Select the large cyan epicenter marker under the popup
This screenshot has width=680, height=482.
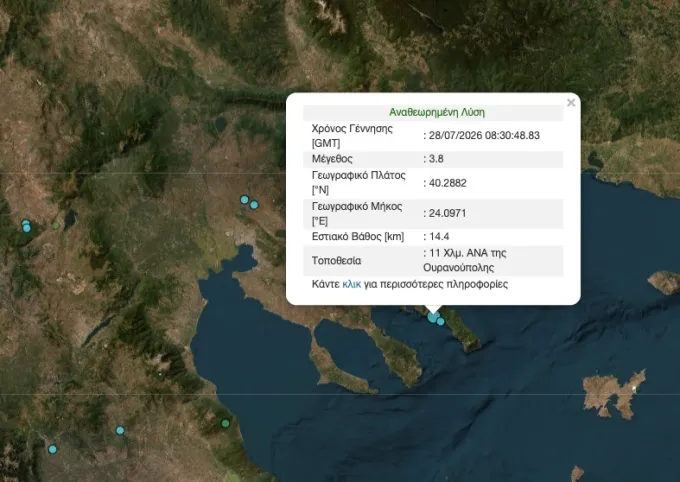(x=433, y=317)
